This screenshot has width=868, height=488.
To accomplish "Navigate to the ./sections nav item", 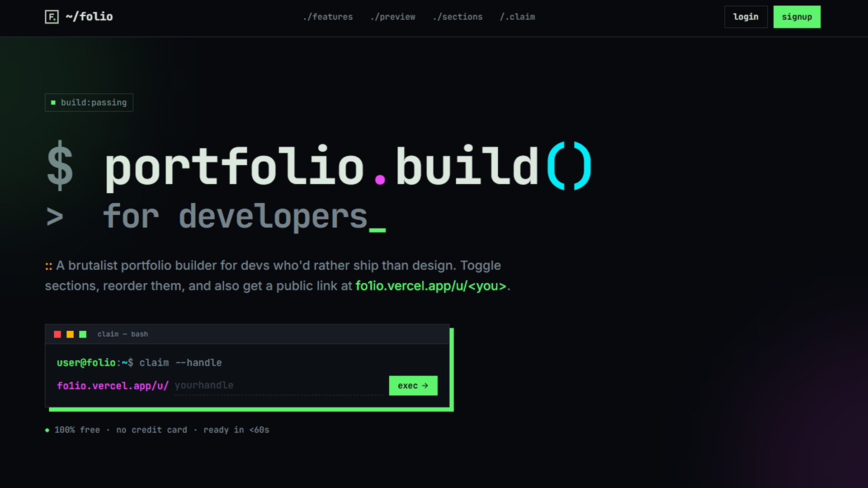I will pyautogui.click(x=458, y=17).
